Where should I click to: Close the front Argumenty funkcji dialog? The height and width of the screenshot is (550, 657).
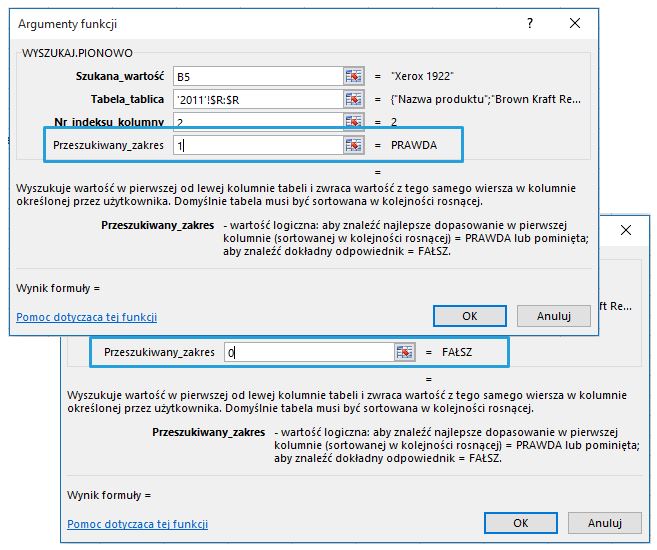(574, 23)
